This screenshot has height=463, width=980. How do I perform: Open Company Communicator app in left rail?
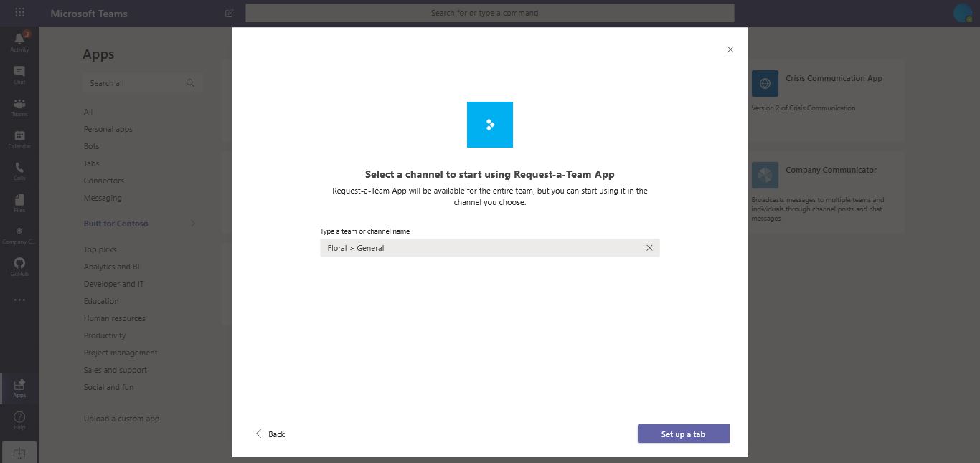point(19,235)
